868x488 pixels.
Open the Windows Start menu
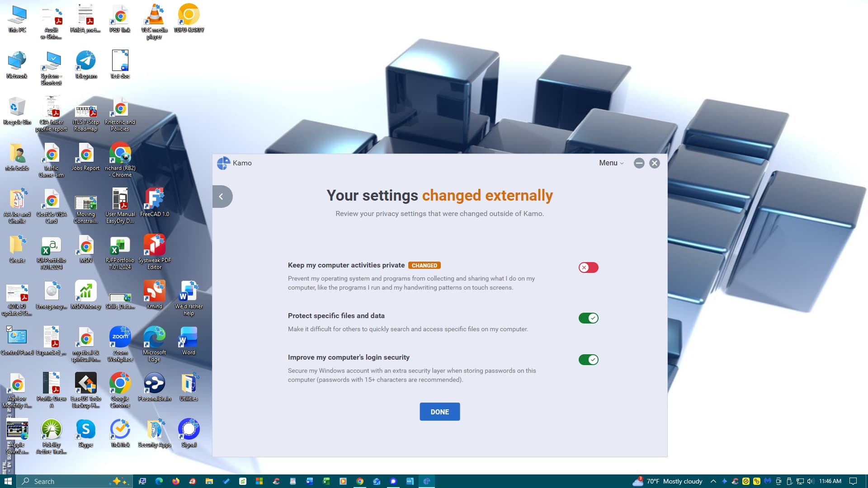point(8,481)
